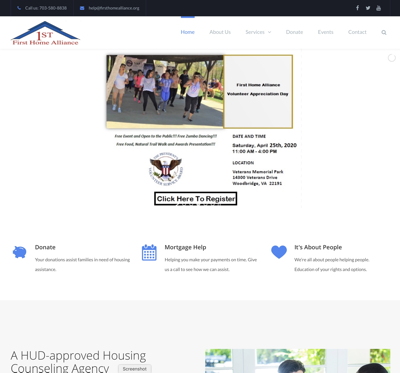Open the YouTube icon in top bar

pyautogui.click(x=378, y=8)
